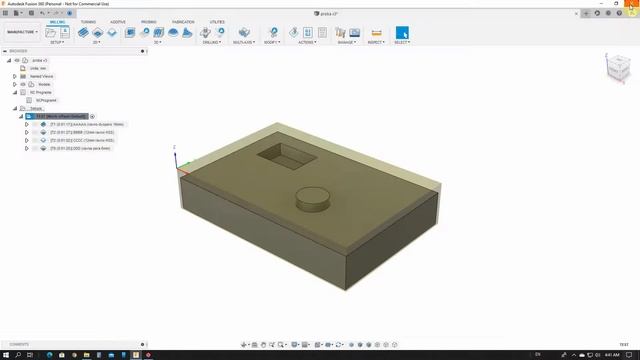Collapse the BROWSER panel header
This screenshot has height=360, width=640.
pos(5,51)
